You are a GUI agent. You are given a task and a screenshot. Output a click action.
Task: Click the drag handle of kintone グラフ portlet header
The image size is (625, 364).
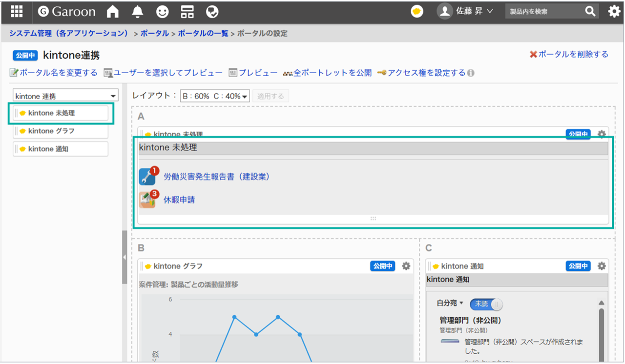click(141, 266)
